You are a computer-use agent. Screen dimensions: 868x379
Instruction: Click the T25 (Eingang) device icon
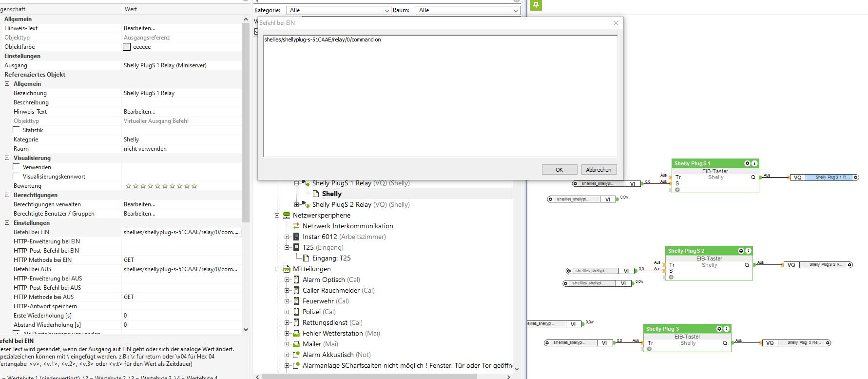(296, 247)
